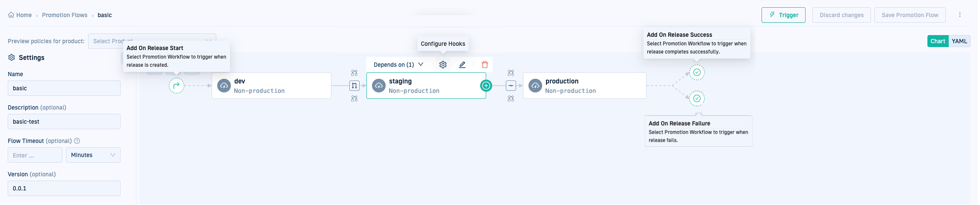Go to Promotion Flows breadcrumb
This screenshot has width=980, height=205.
point(65,15)
